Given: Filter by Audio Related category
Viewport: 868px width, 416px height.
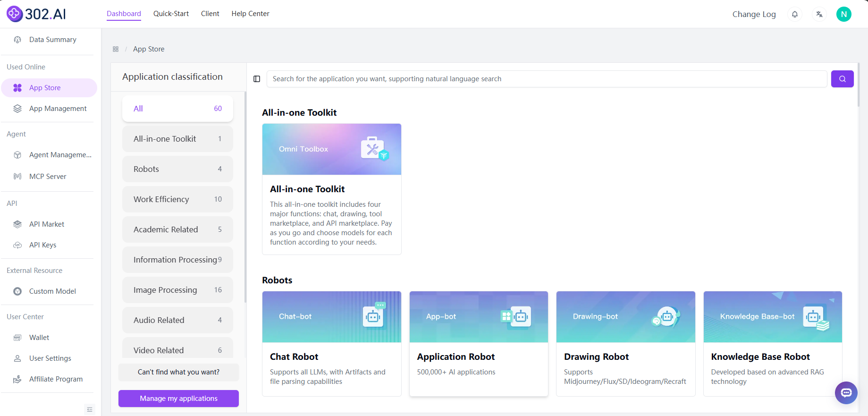Looking at the screenshot, I should [x=177, y=320].
